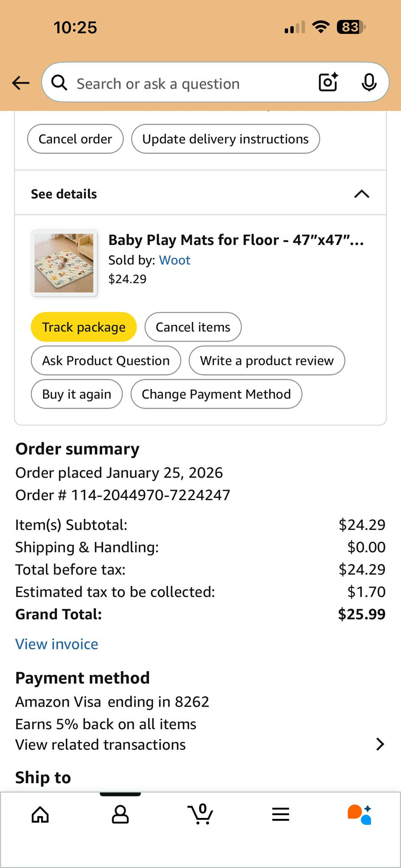This screenshot has height=868, width=401.
Task: Open camera lens search
Action: click(x=328, y=82)
